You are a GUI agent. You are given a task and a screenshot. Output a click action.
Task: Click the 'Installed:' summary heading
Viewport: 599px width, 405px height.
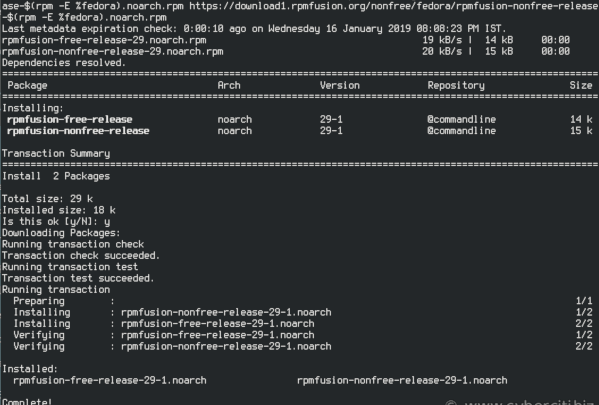30,369
